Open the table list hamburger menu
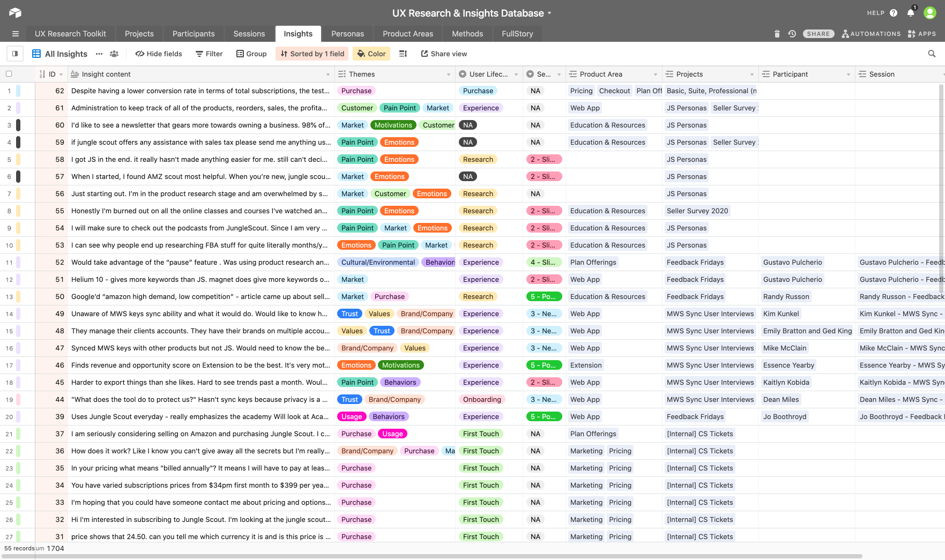The height and width of the screenshot is (560, 945). 16,34
